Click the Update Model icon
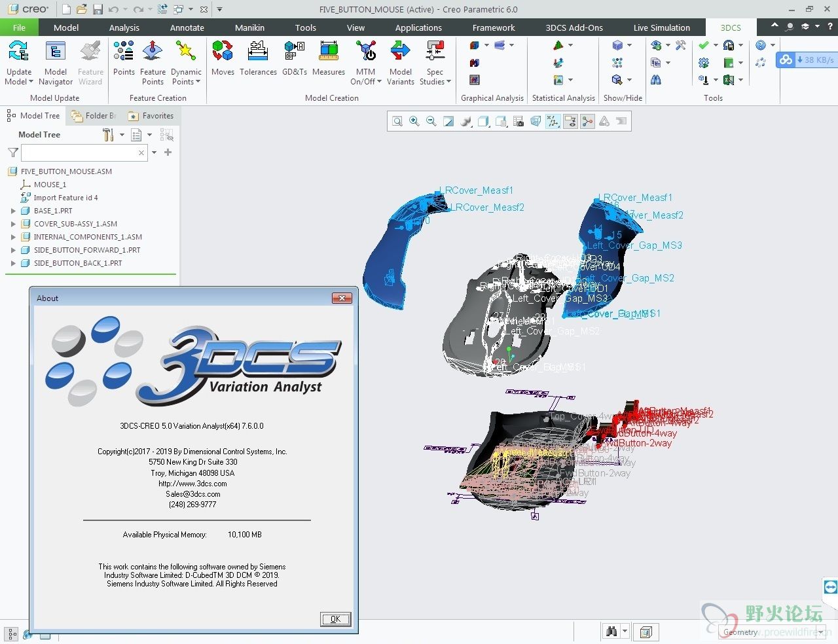 [x=18, y=51]
